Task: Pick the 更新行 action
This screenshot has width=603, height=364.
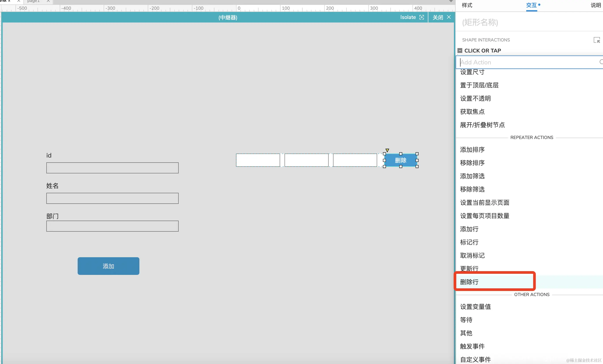Action: coord(469,268)
